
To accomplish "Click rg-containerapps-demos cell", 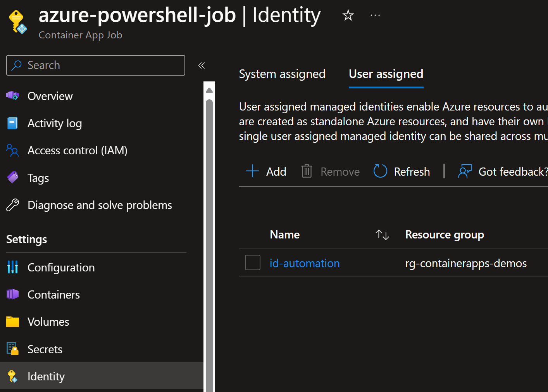I will click(466, 263).
